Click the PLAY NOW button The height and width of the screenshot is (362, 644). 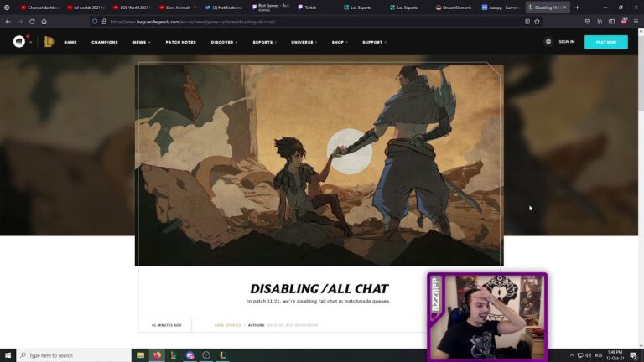click(605, 42)
